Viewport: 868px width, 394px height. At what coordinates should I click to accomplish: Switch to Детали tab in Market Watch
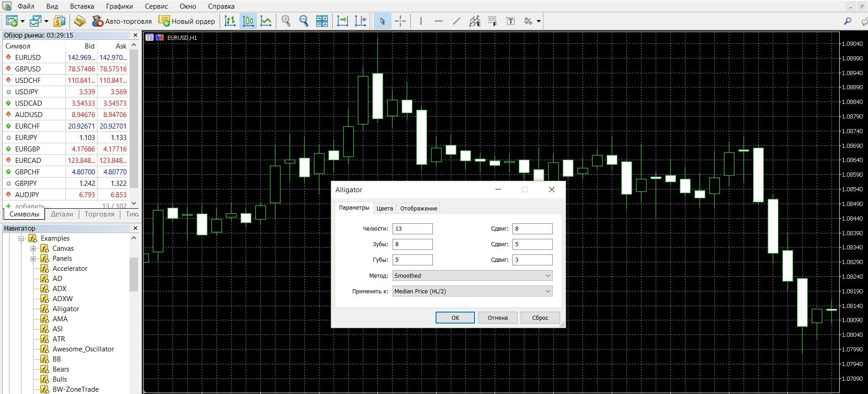tap(62, 214)
